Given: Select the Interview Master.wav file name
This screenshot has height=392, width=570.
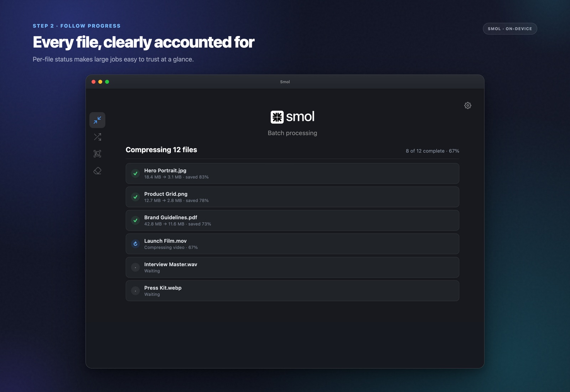Looking at the screenshot, I should (x=171, y=264).
